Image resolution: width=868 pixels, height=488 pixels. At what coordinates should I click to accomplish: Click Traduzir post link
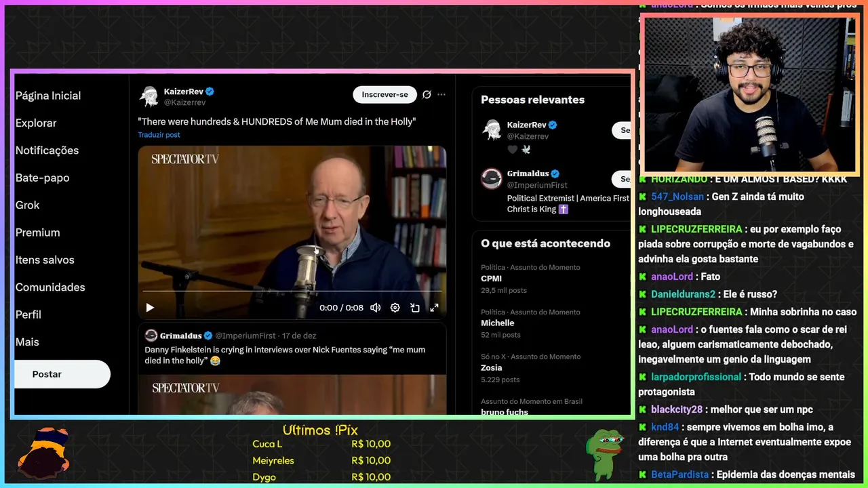point(159,135)
